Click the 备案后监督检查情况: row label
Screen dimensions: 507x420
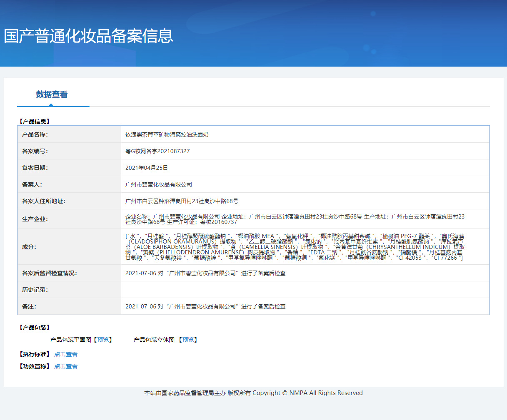(50, 273)
